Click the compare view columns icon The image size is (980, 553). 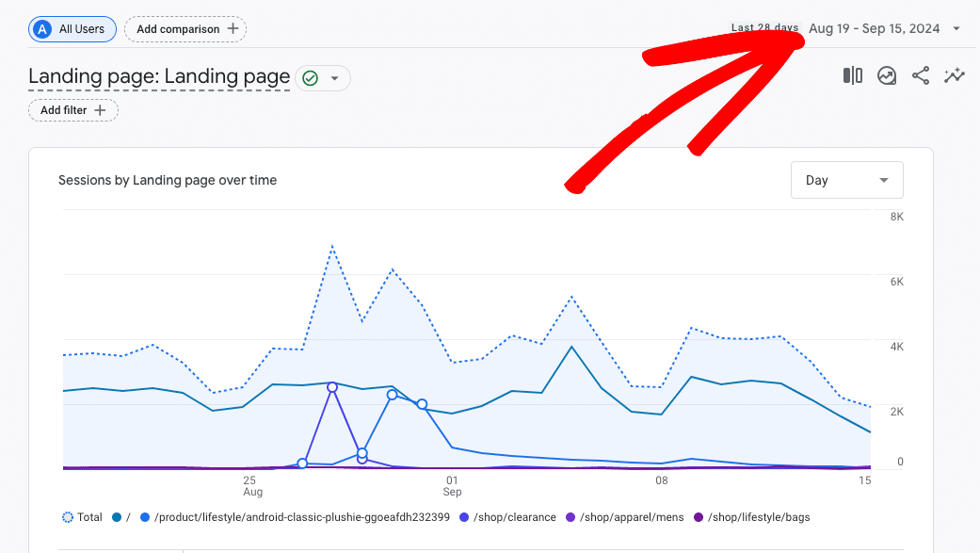[852, 76]
